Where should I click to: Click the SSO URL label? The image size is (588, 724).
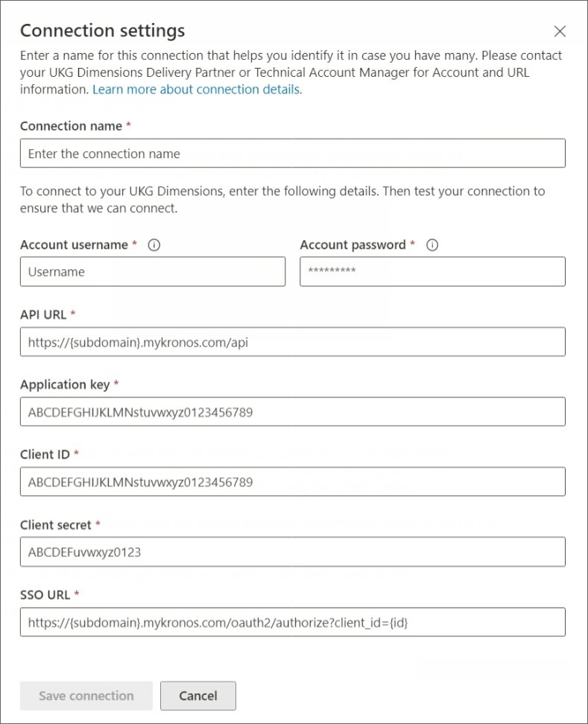[x=45, y=595]
